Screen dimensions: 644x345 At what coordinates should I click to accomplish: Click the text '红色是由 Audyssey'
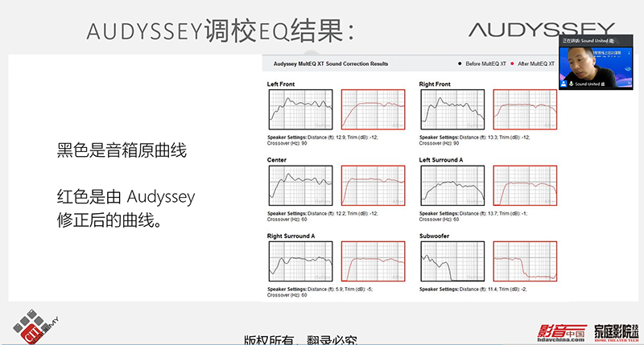point(126,197)
